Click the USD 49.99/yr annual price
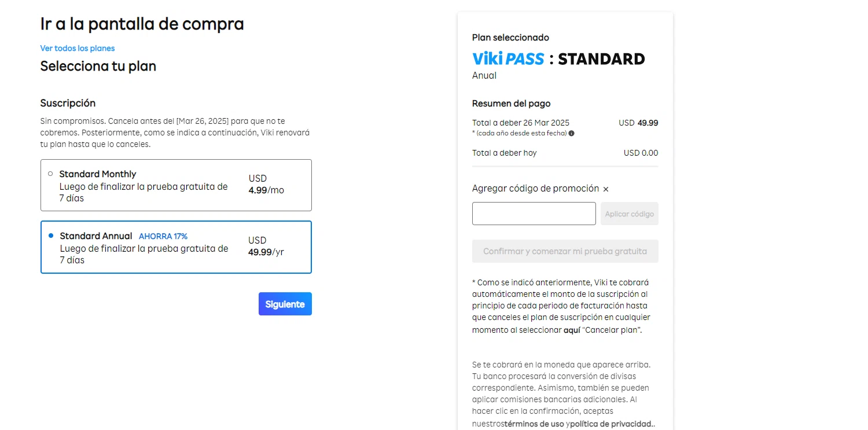 pyautogui.click(x=266, y=247)
